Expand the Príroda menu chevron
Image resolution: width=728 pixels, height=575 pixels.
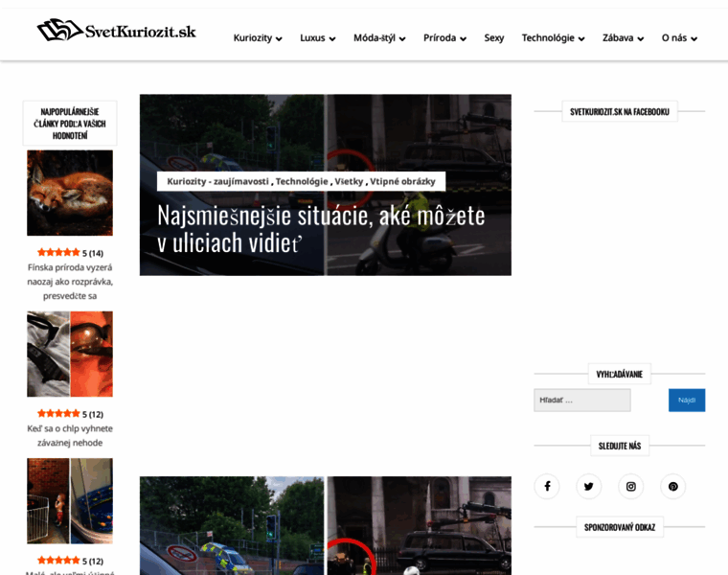(x=464, y=39)
